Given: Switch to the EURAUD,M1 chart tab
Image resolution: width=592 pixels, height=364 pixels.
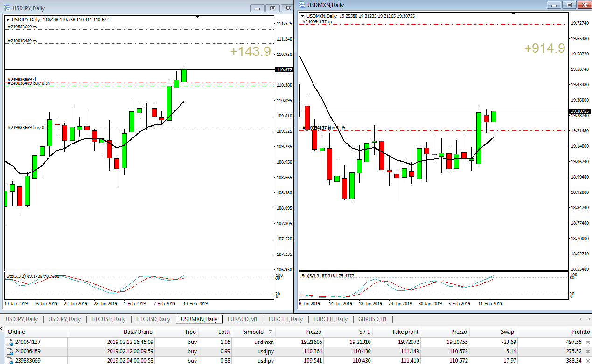Looking at the screenshot, I should [243, 319].
